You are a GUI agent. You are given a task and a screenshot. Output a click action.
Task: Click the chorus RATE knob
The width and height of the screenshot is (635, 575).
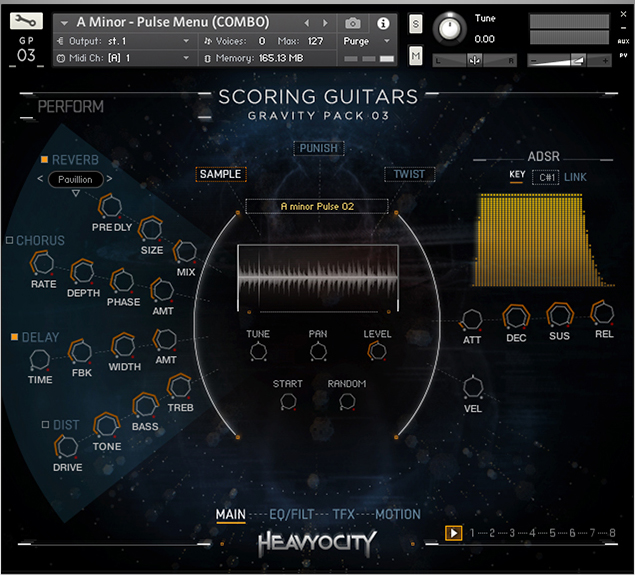(x=42, y=263)
